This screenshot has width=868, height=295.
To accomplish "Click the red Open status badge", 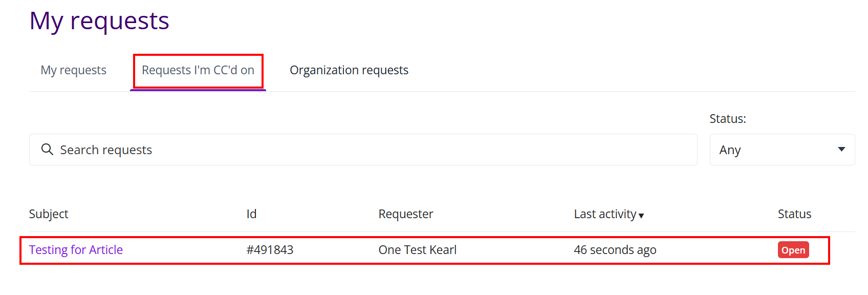I will coord(793,250).
